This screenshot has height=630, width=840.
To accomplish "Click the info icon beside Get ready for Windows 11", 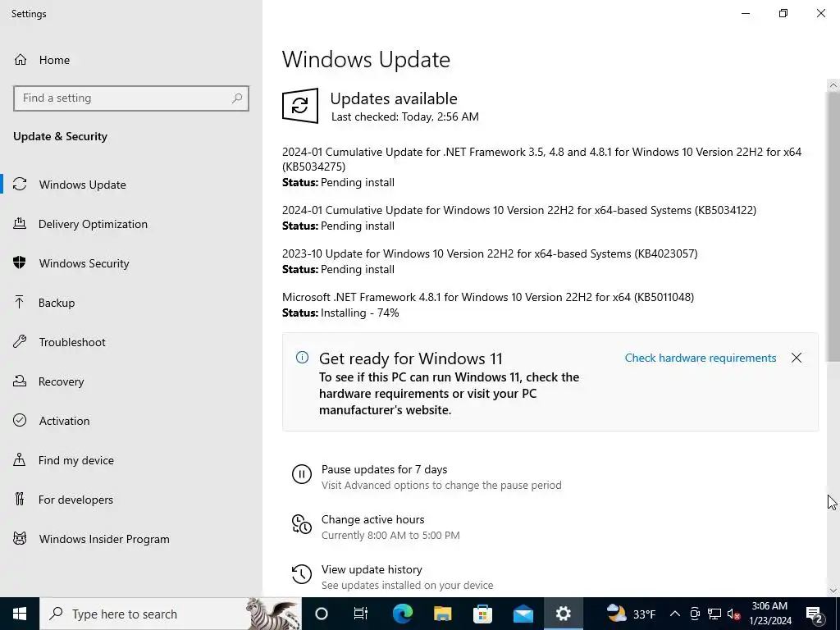I will 302,358.
